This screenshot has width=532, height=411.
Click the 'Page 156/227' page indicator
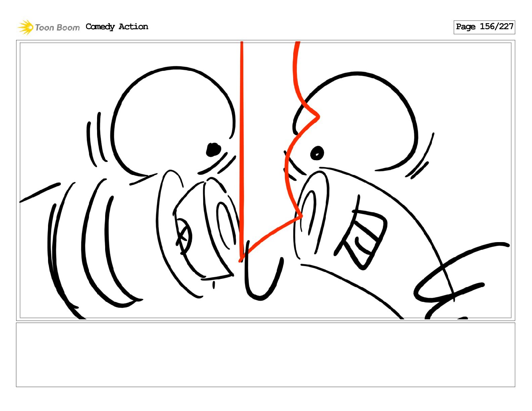[x=484, y=27]
